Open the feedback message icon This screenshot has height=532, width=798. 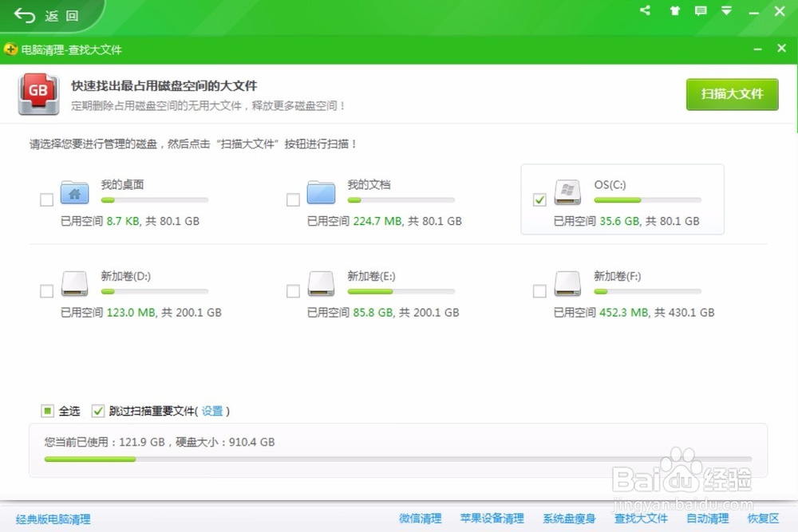tap(699, 11)
